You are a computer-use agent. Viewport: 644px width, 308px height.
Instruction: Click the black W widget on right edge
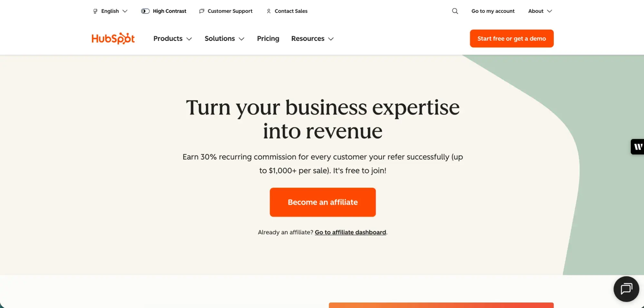tap(638, 147)
